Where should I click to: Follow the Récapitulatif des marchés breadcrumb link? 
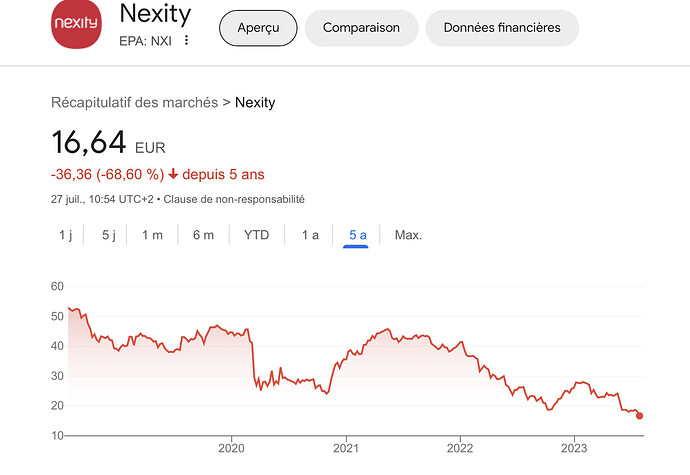pos(135,103)
